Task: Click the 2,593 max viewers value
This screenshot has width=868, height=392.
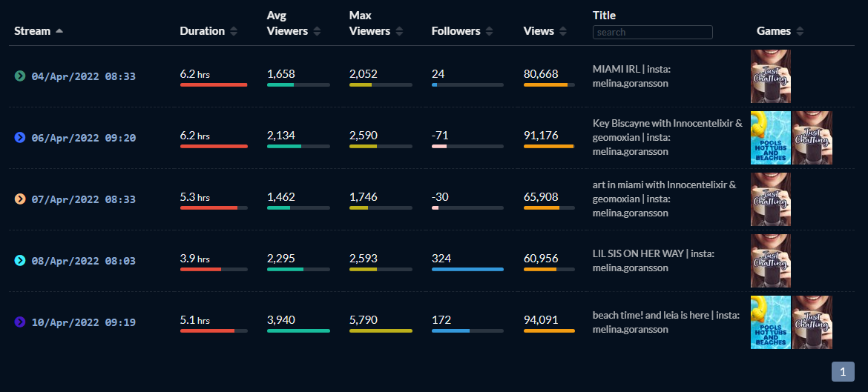Action: coord(364,258)
